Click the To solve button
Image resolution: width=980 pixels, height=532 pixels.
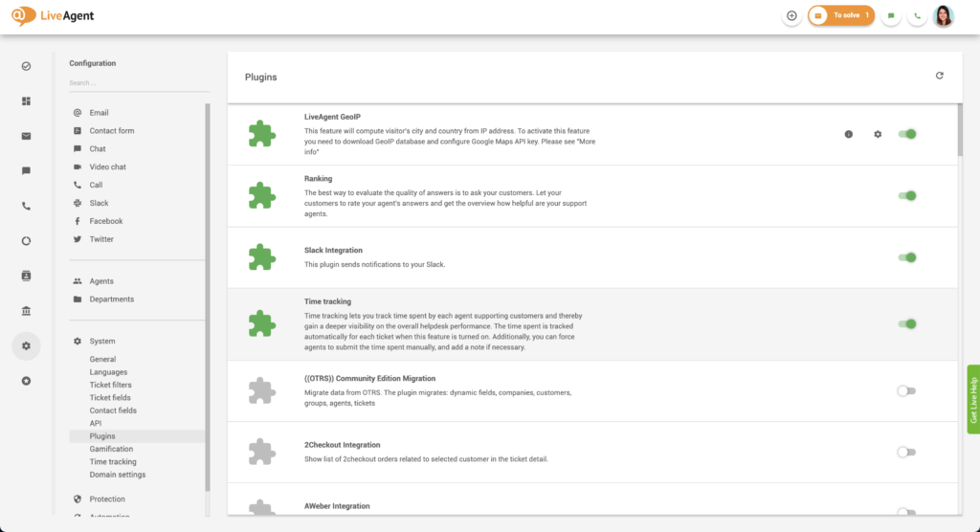pos(841,15)
